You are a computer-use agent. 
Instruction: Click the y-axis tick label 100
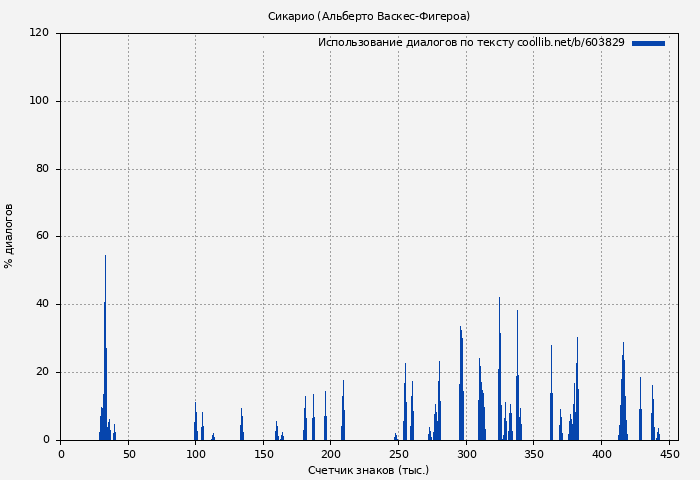(x=39, y=101)
